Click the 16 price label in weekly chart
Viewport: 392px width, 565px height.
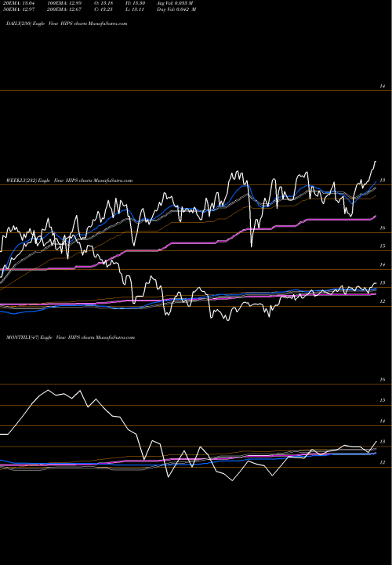[x=383, y=228]
